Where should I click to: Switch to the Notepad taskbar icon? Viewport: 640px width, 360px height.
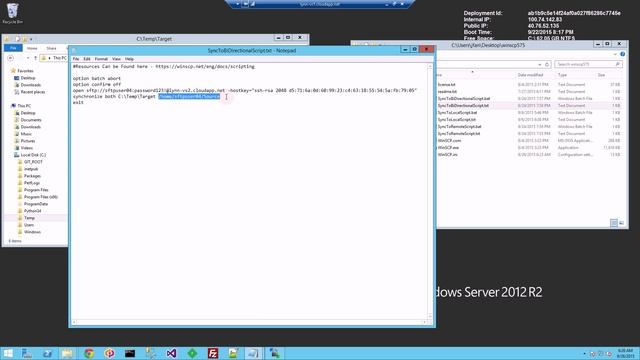point(253,353)
